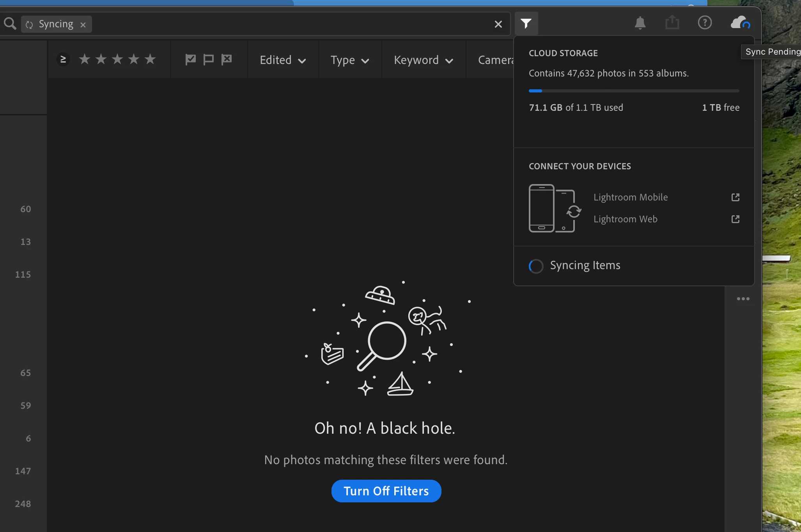The image size is (801, 532).
Task: Click the cloud sync status icon
Action: 740,23
